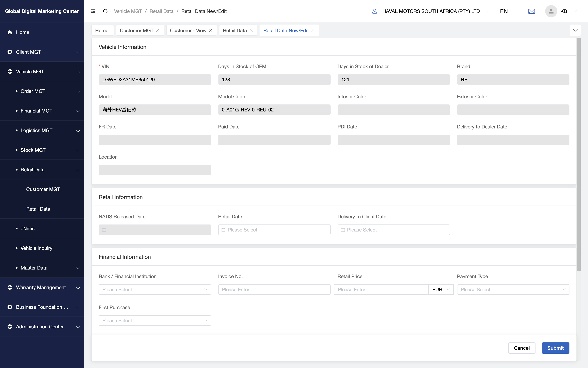Image resolution: width=588 pixels, height=368 pixels.
Task: Click Retail Data breadcrumb link
Action: pos(161,11)
